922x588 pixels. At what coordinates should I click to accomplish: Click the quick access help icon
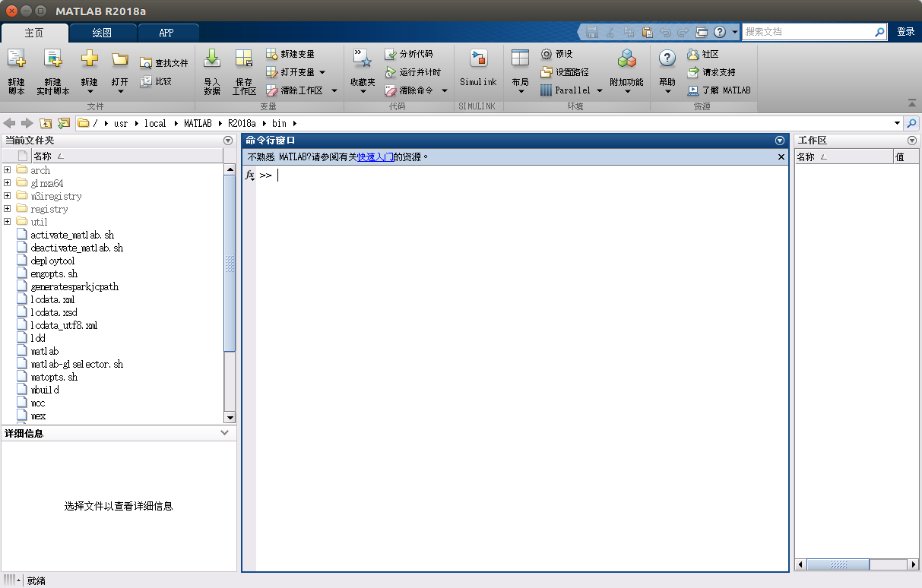719,32
